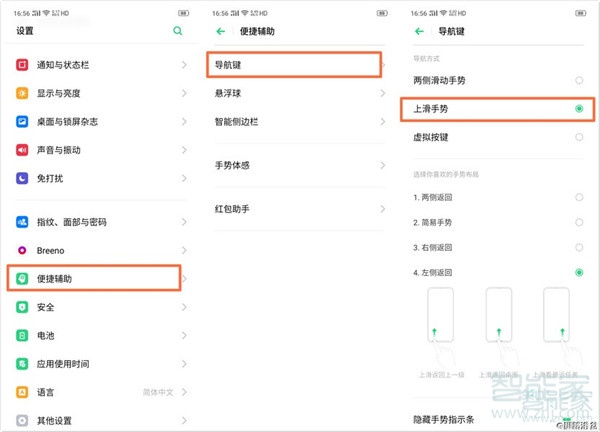Open the 智能侧边栏 menu entry

296,121
